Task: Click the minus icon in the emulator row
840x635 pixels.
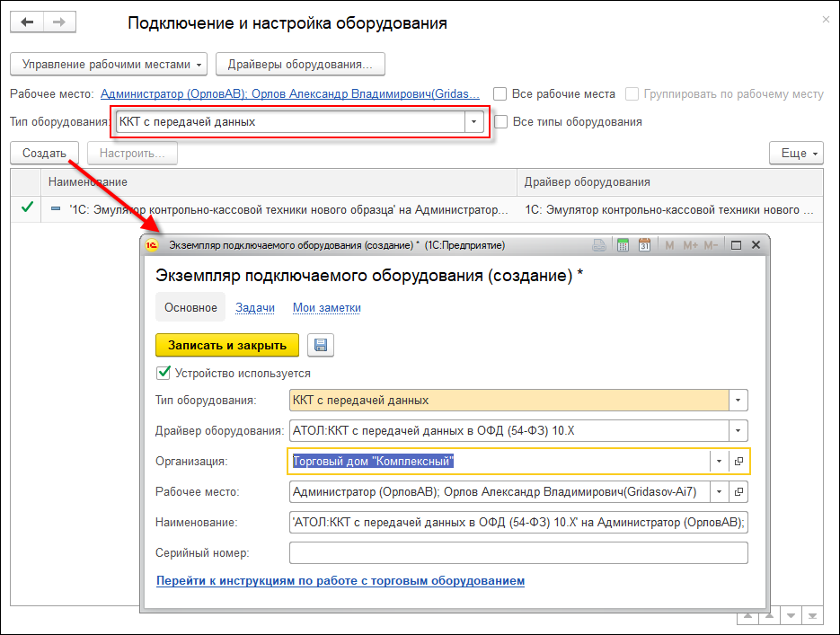Action: click(x=56, y=208)
